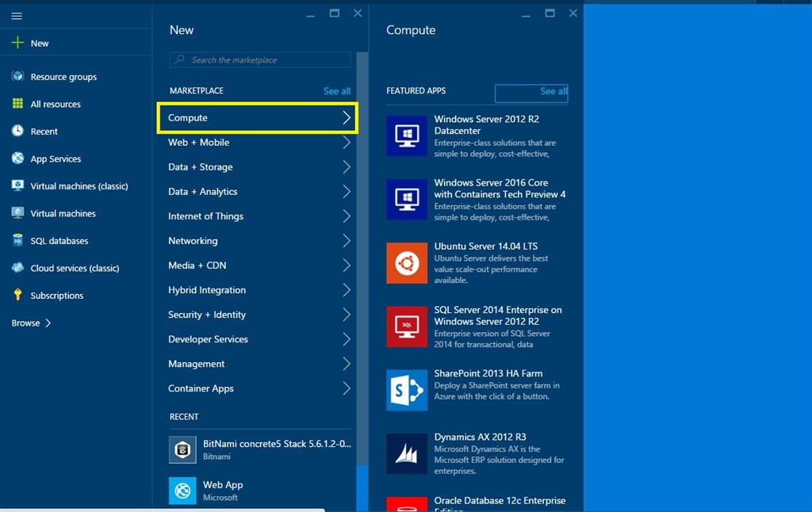The image size is (812, 512).
Task: Expand the Networking chevron
Action: click(347, 241)
